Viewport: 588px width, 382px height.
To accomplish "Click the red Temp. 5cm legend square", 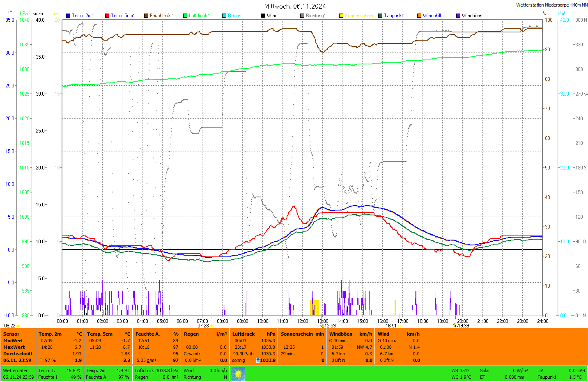I will coord(107,16).
